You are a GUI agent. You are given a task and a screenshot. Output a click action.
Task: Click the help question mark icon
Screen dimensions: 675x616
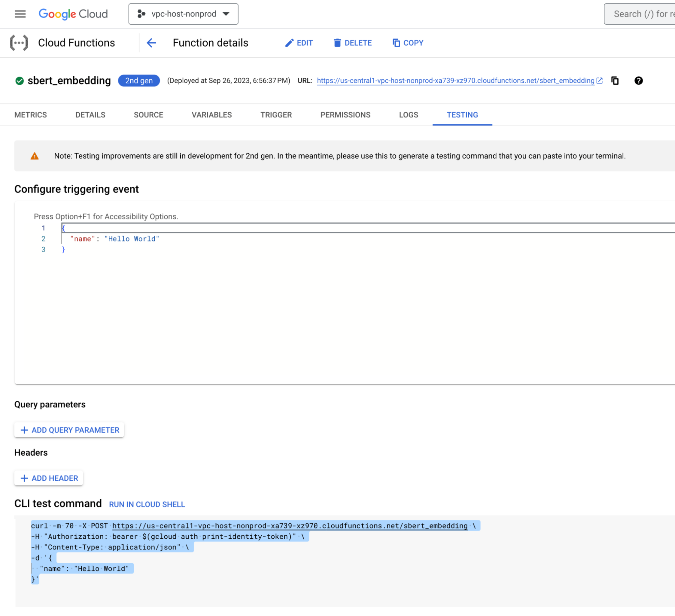pyautogui.click(x=640, y=81)
